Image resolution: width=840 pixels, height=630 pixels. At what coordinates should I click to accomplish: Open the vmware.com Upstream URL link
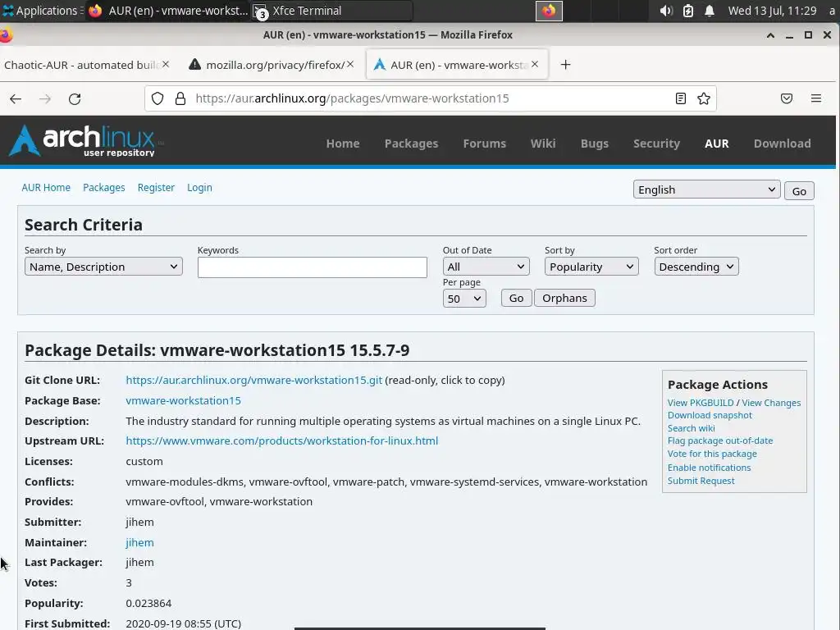point(282,441)
